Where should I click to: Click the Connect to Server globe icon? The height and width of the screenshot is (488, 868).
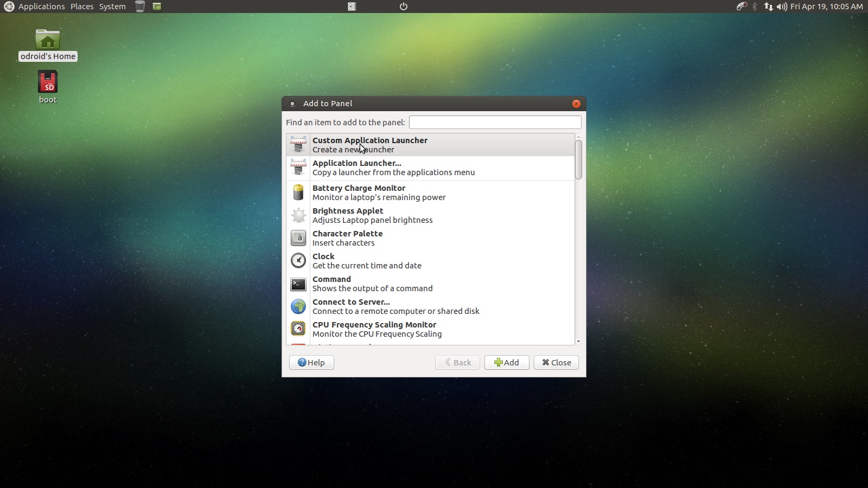point(298,306)
